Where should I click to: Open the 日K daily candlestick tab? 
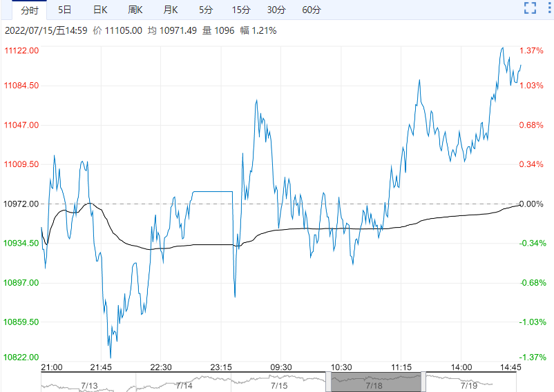coord(100,10)
